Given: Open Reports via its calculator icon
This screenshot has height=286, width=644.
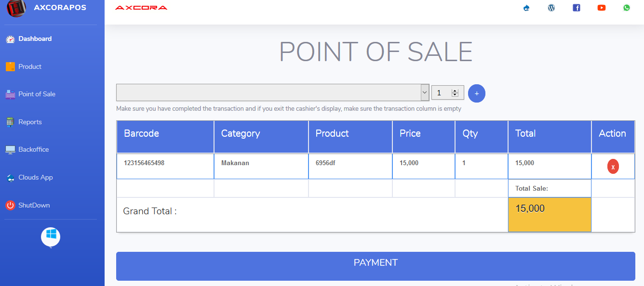Looking at the screenshot, I should [11, 122].
